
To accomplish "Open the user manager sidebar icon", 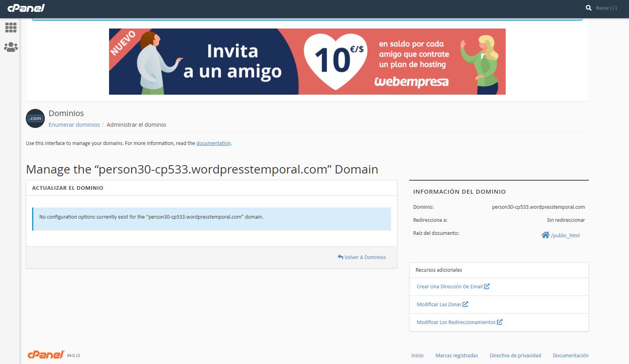I will pyautogui.click(x=11, y=47).
